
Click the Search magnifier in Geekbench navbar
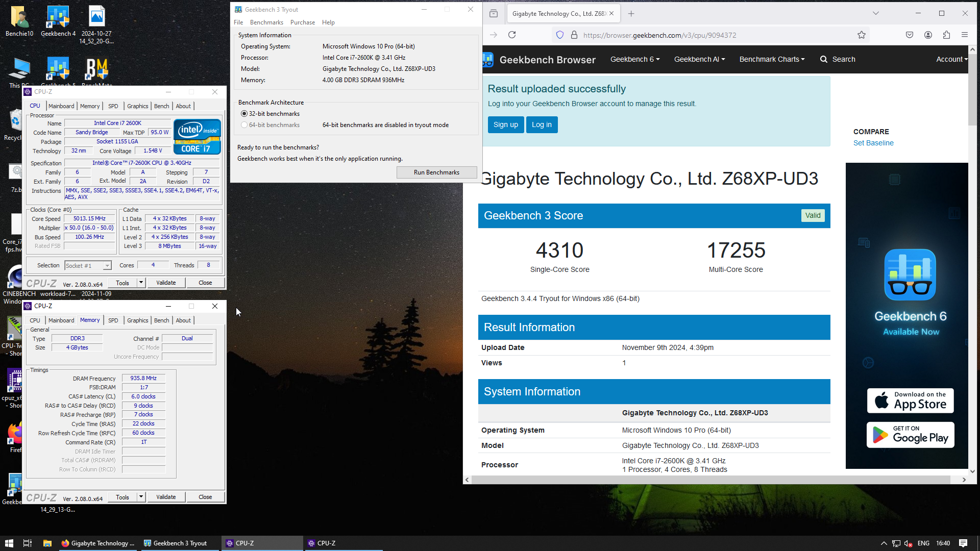pos(824,59)
